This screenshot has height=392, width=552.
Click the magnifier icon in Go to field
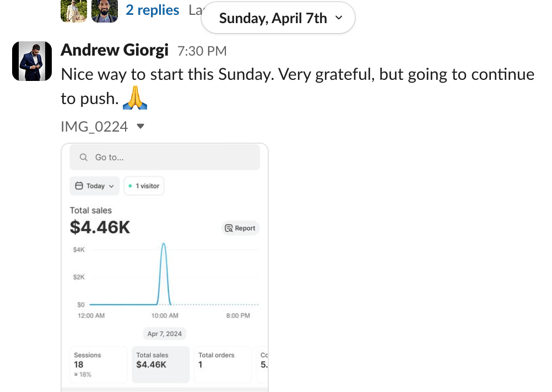pos(84,157)
